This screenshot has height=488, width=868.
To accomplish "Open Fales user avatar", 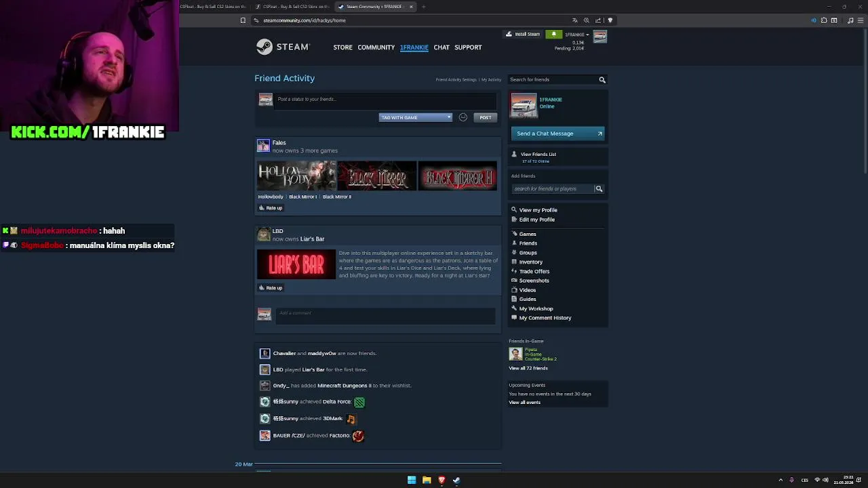I will pos(263,146).
